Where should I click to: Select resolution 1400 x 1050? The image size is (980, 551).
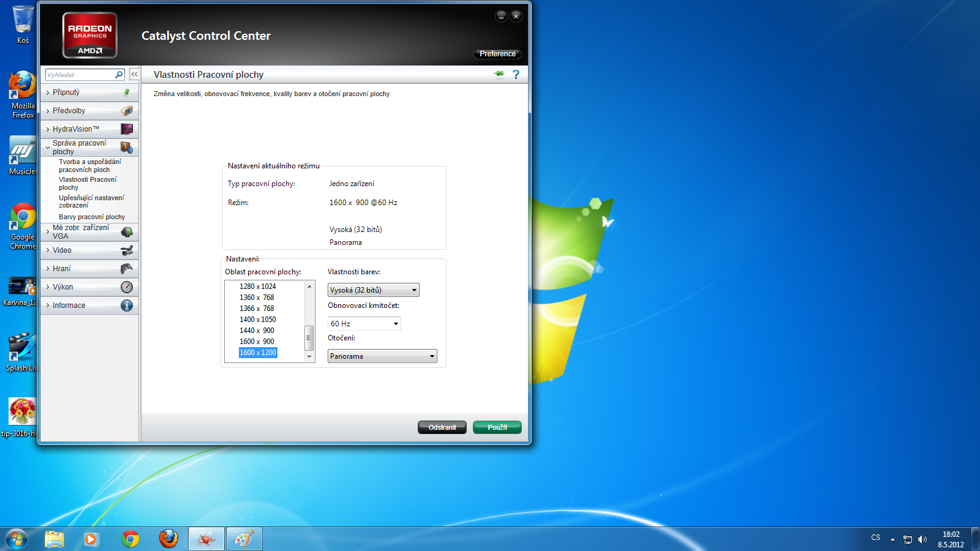[x=258, y=320]
